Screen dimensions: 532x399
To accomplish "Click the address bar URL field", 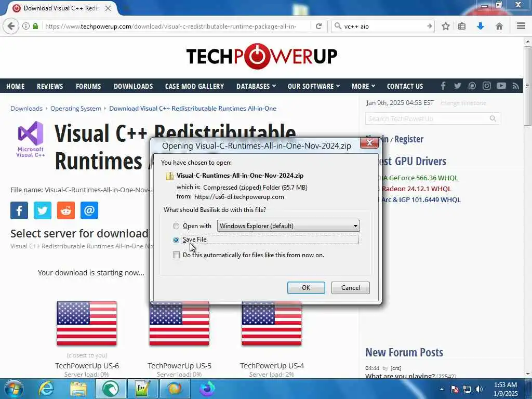I will [177, 26].
